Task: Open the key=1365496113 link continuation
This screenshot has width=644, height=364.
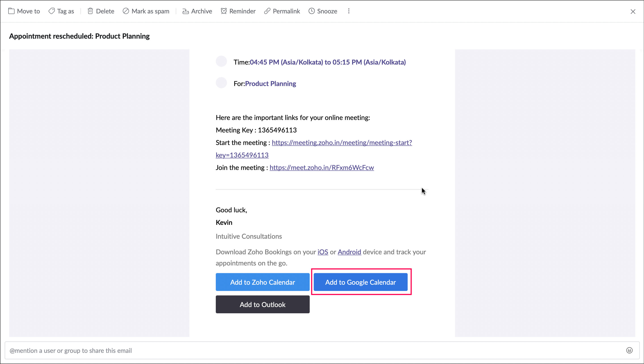Action: (x=242, y=155)
